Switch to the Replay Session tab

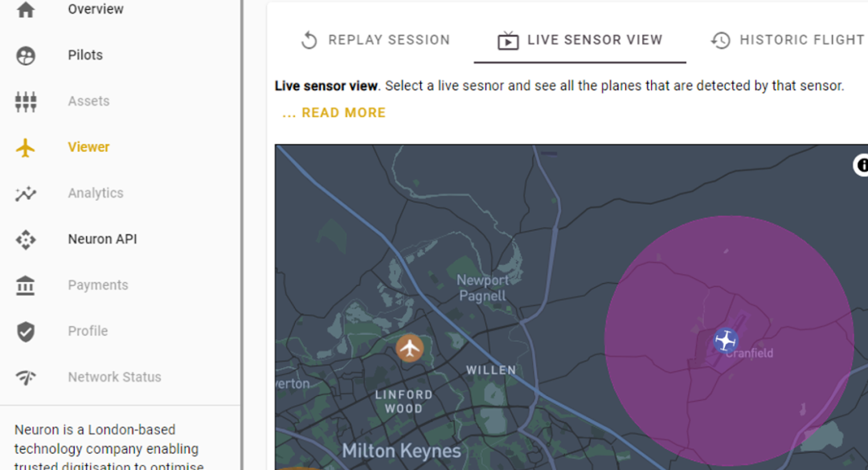375,40
